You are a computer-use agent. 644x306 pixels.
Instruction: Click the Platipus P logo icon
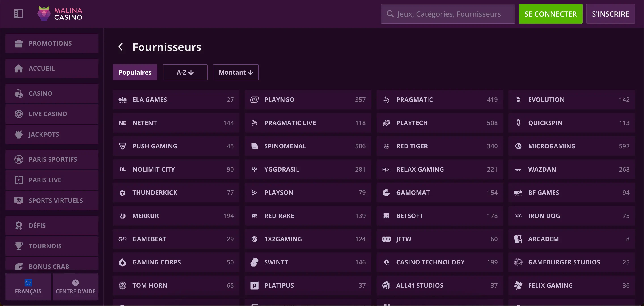[254, 285]
